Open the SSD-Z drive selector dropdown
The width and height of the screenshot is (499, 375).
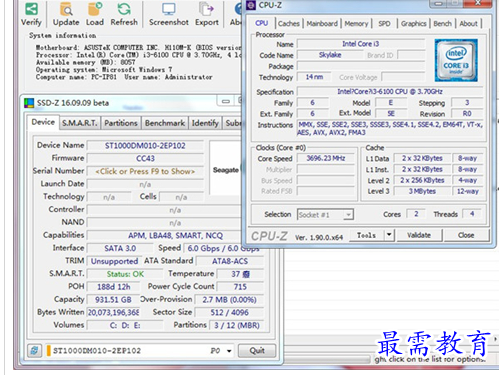[x=229, y=351]
